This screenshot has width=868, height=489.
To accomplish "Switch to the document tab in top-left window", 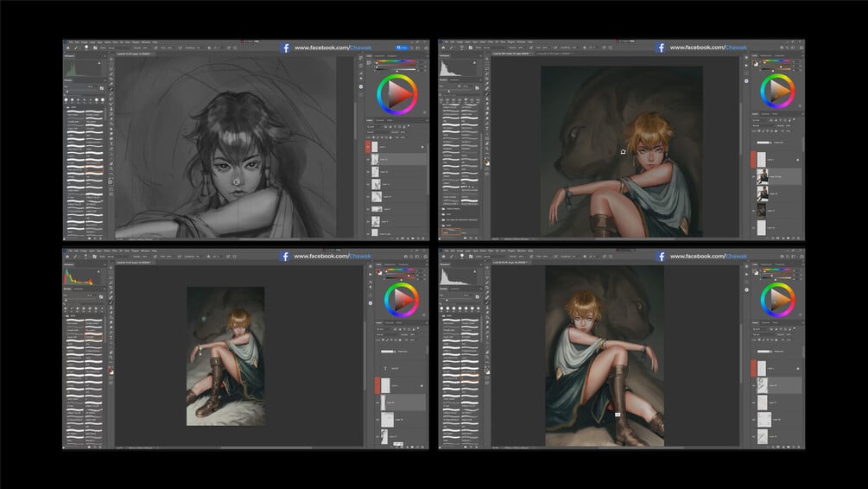I will coord(134,54).
